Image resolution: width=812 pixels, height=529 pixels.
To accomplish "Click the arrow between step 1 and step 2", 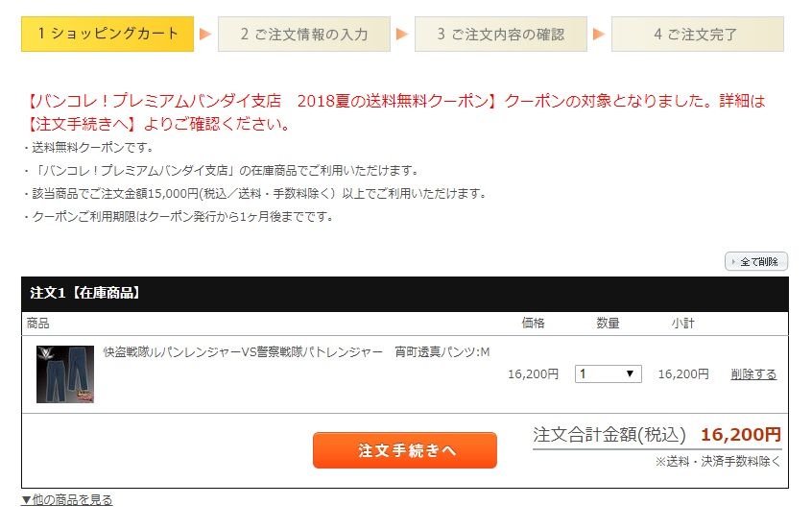I will point(205,35).
